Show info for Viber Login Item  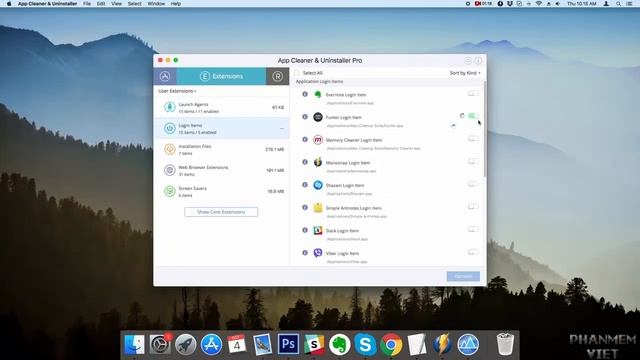(305, 253)
